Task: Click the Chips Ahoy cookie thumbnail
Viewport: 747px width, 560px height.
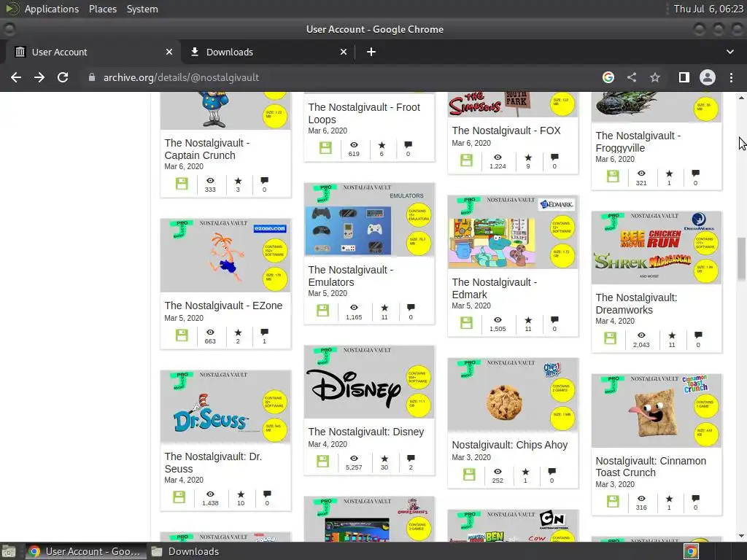Action: point(513,394)
